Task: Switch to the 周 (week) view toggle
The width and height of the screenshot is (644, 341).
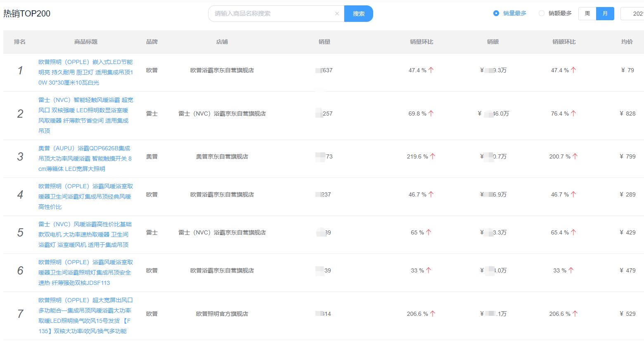Action: click(587, 13)
